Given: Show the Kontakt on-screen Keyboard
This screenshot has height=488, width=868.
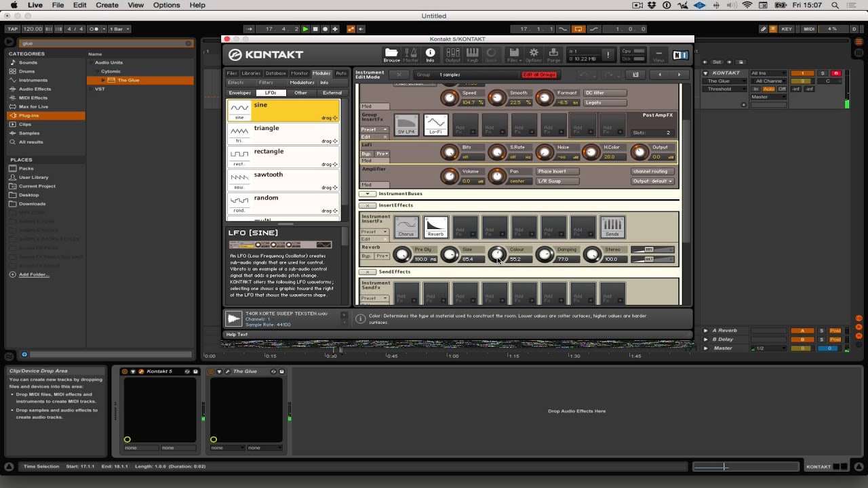Looking at the screenshot, I should (472, 54).
